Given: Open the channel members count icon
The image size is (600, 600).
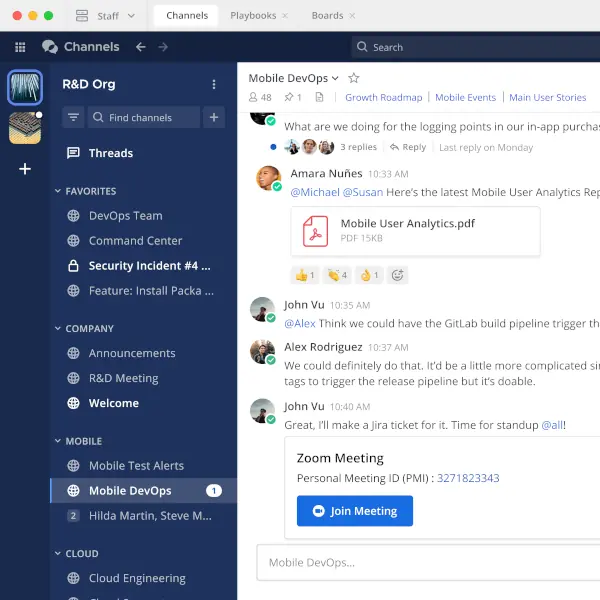Looking at the screenshot, I should (x=260, y=97).
